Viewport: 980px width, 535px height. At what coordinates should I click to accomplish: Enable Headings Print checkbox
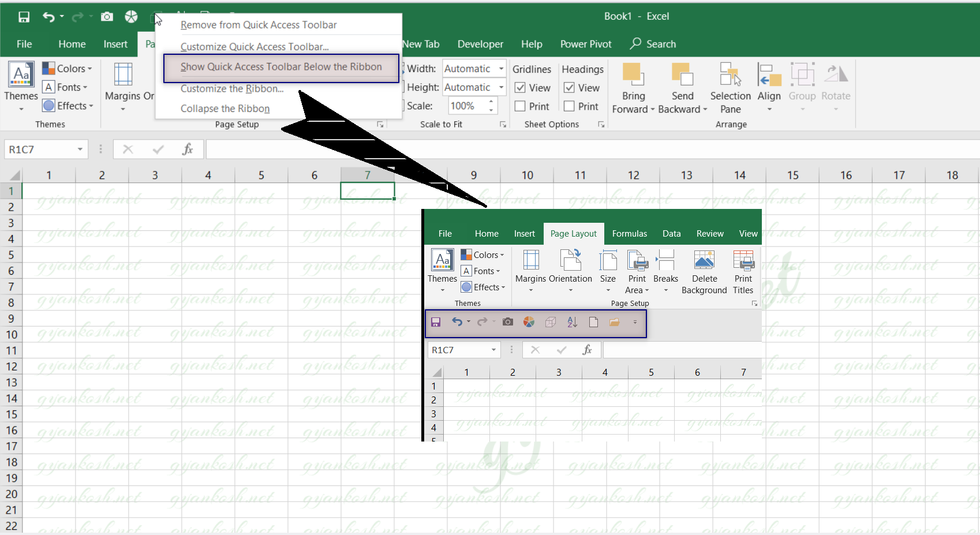pyautogui.click(x=569, y=106)
